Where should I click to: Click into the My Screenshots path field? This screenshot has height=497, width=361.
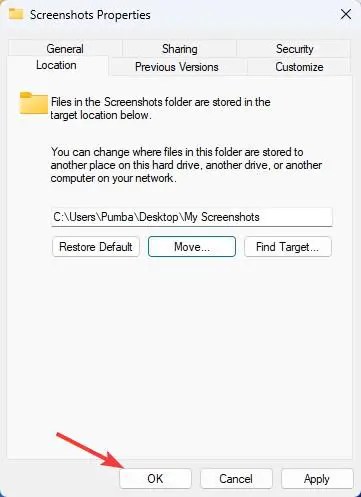[x=192, y=217]
